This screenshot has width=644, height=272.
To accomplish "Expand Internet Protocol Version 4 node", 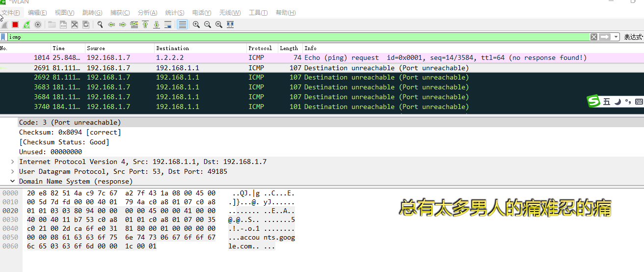I will 12,162.
